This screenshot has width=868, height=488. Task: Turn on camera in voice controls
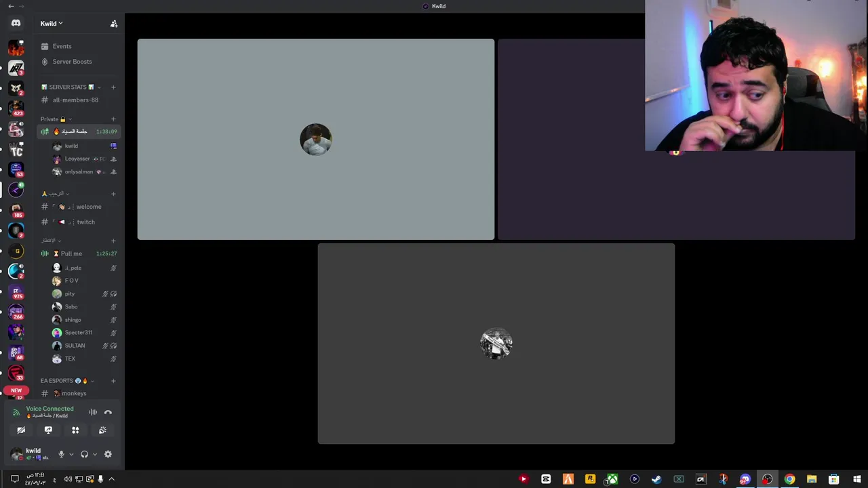click(21, 430)
